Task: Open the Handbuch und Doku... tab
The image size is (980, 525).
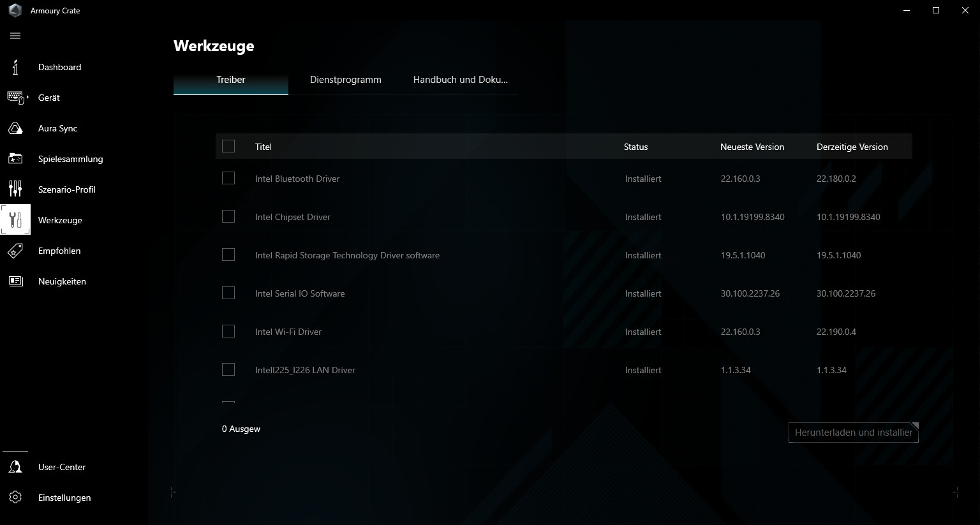Action: point(460,80)
